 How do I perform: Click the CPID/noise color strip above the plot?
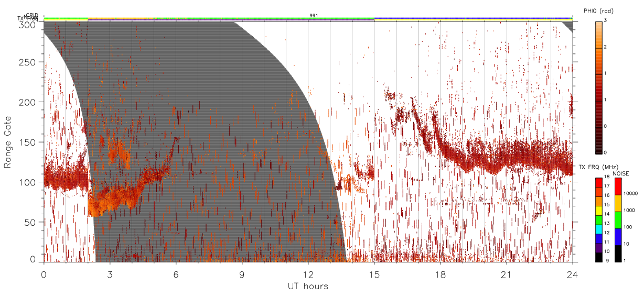(308, 18)
